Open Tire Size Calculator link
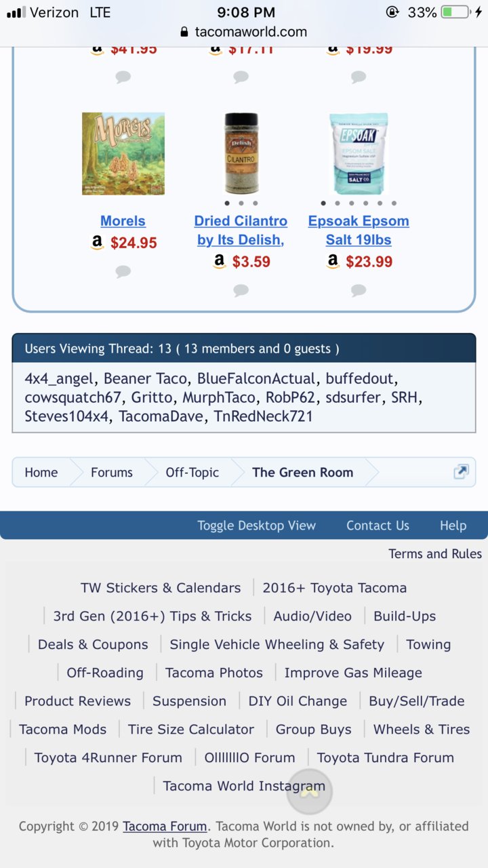 191,730
